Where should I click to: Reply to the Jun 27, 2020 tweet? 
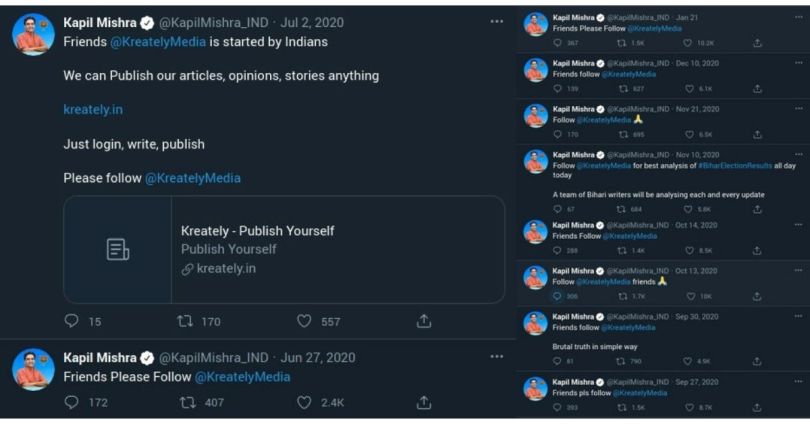(71, 402)
